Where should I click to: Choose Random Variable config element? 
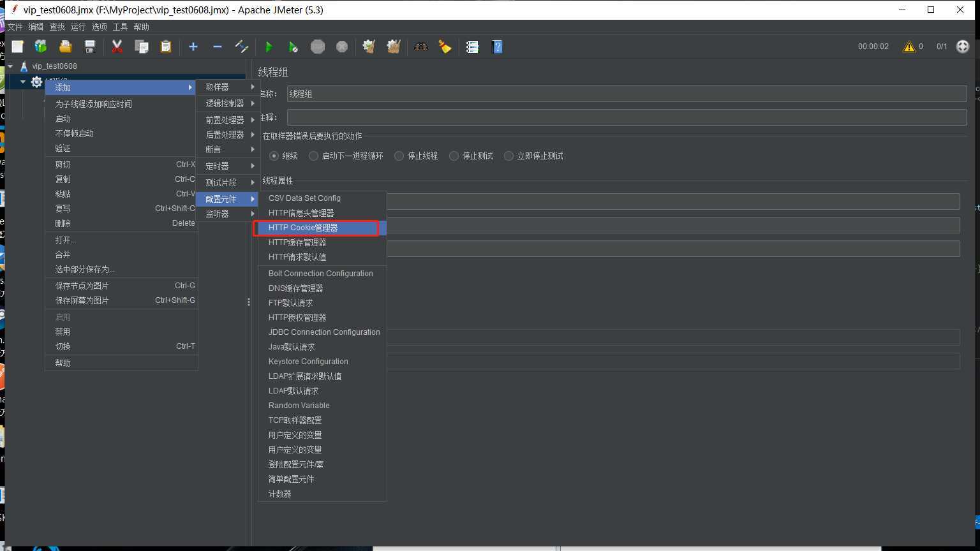tap(322, 406)
